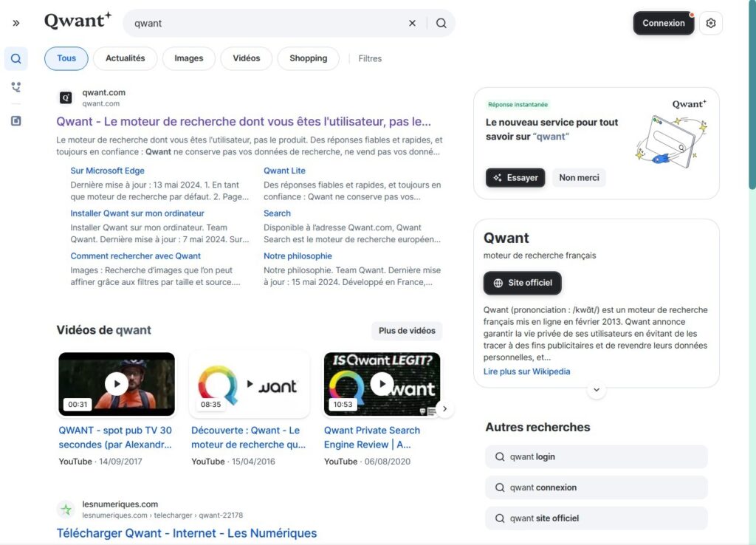Open Télécharger Qwant Les Numériques link
The height and width of the screenshot is (545, 756).
[x=187, y=533]
